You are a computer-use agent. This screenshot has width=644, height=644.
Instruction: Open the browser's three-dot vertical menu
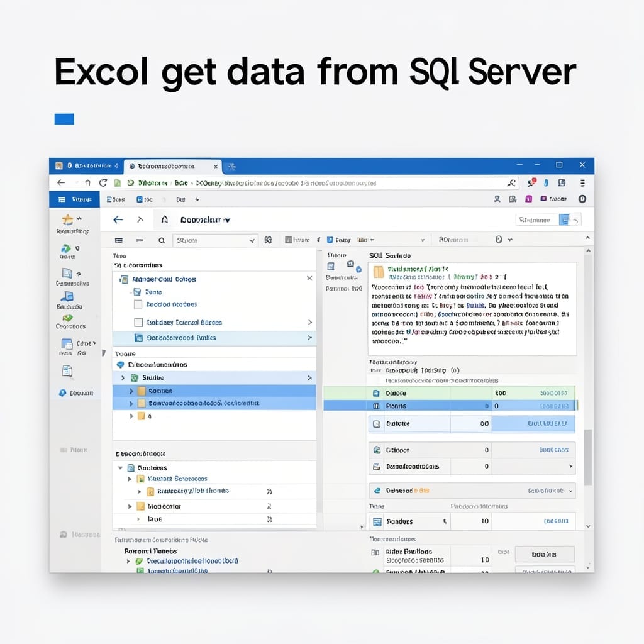point(582,183)
